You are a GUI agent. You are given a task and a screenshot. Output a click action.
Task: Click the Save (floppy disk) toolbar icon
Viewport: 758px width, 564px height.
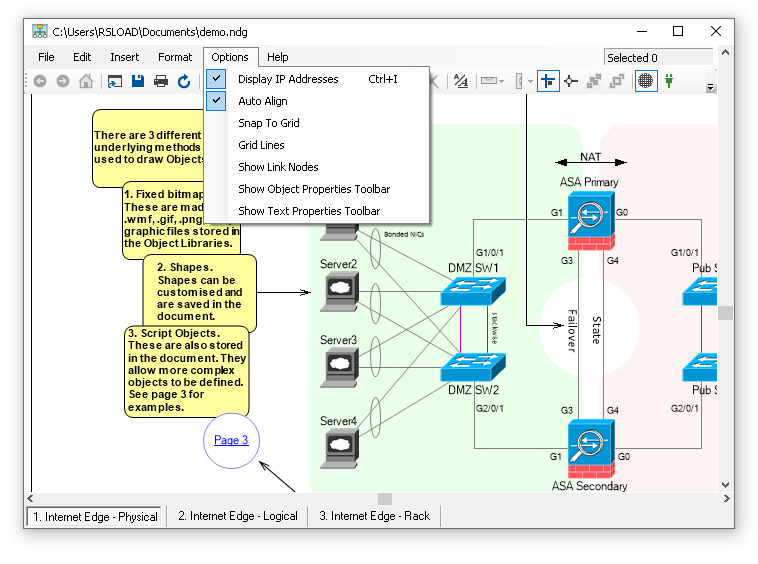pos(137,81)
